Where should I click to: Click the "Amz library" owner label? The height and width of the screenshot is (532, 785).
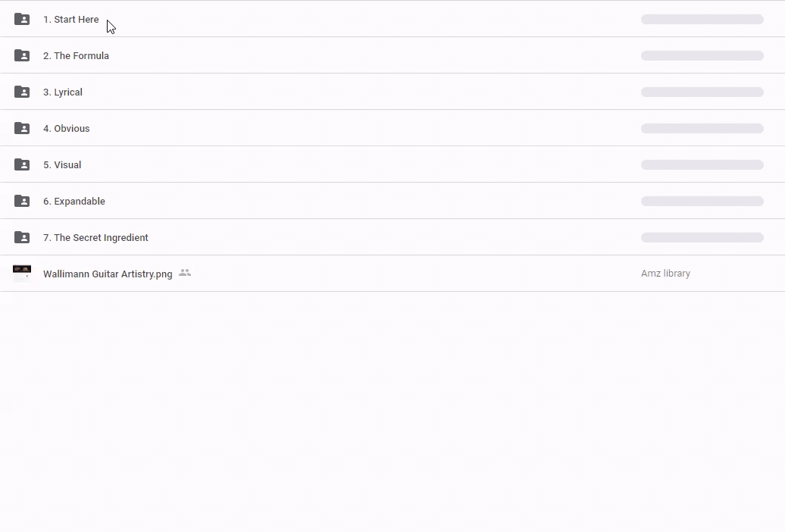(665, 274)
